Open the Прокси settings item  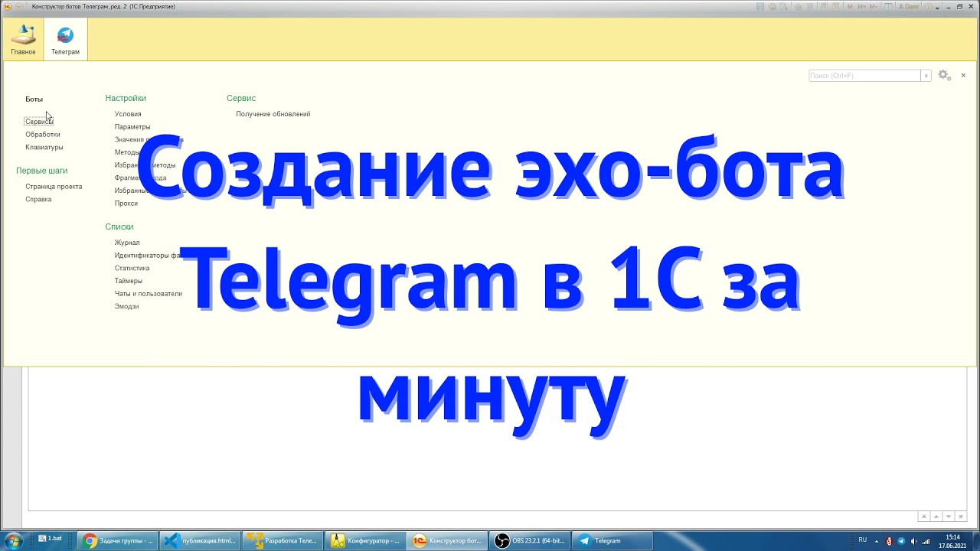(x=126, y=204)
